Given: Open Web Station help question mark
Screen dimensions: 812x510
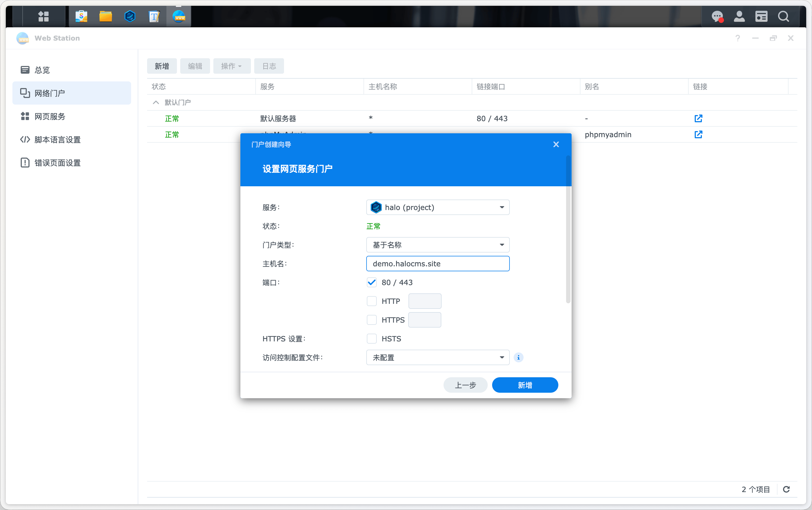Looking at the screenshot, I should 737,38.
